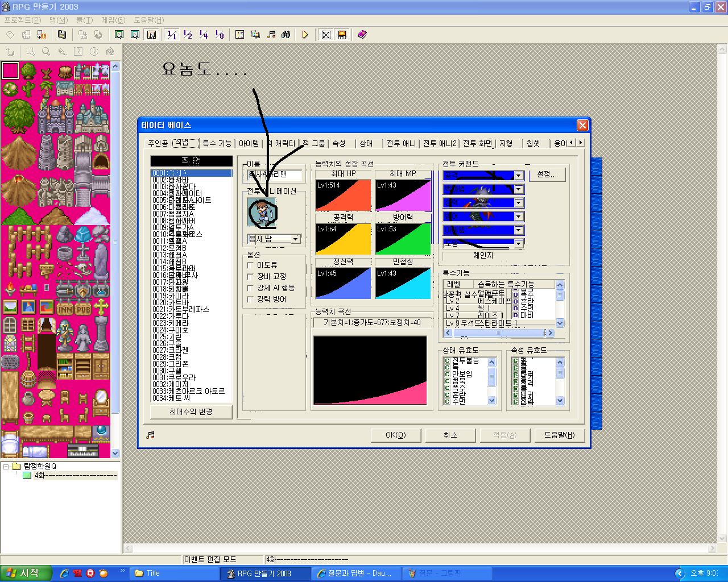Set map zoom to 1/1
The width and height of the screenshot is (728, 582).
pyautogui.click(x=172, y=35)
